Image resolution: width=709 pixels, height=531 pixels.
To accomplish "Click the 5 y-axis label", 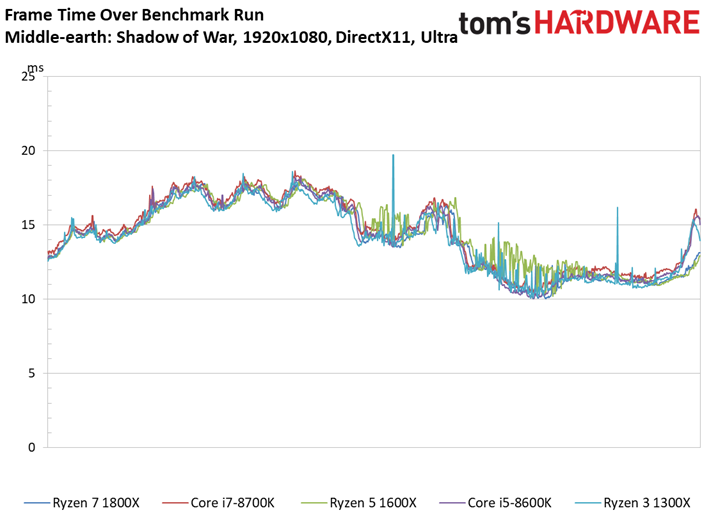I will [x=31, y=373].
